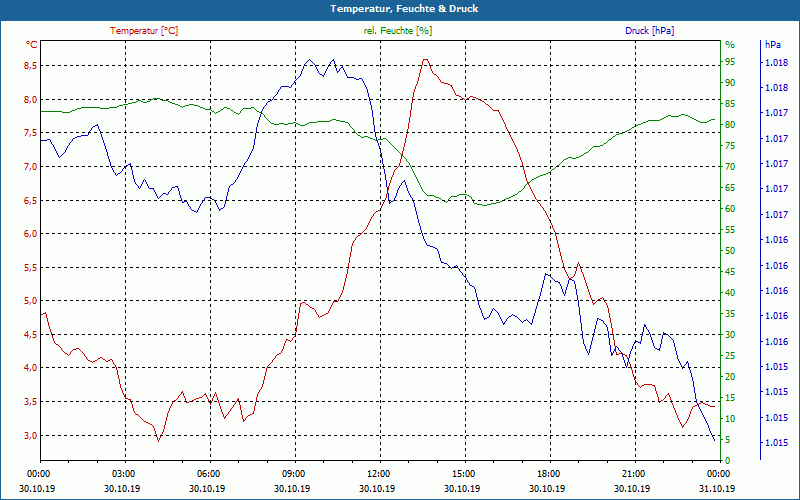Click the '15:00' time axis label

[x=463, y=474]
